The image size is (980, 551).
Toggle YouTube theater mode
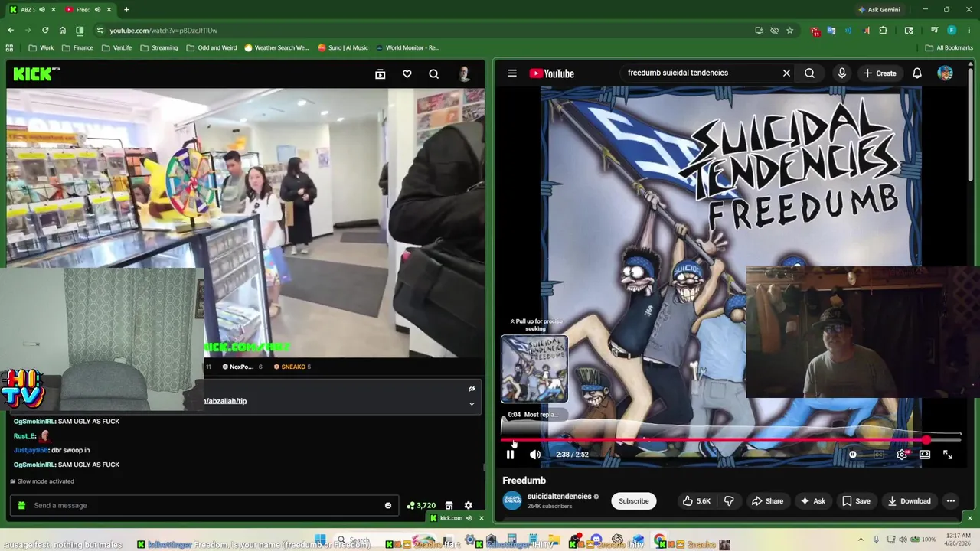(x=925, y=455)
